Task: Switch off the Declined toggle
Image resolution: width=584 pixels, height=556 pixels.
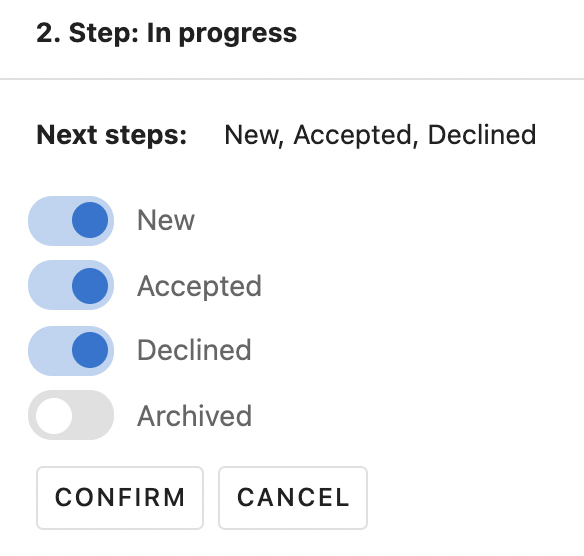Action: click(71, 350)
